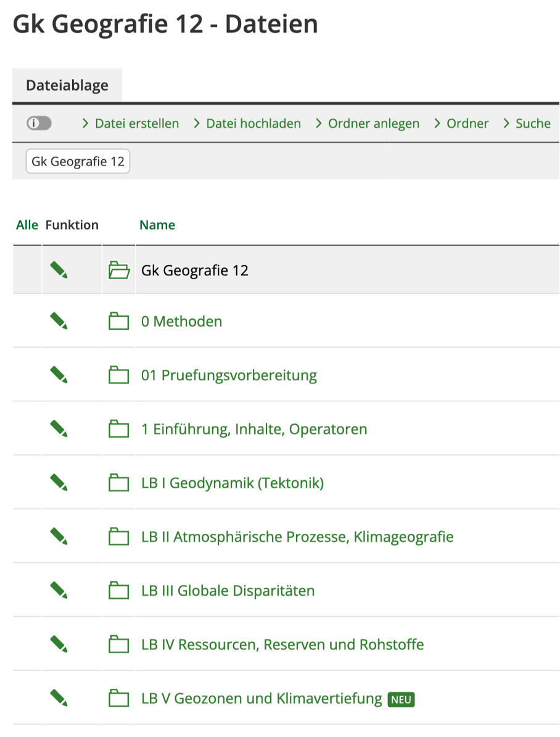Image resolution: width=560 pixels, height=737 pixels.
Task: Click edit pencil for LB III Globale Disparitäten
Action: coord(59,591)
